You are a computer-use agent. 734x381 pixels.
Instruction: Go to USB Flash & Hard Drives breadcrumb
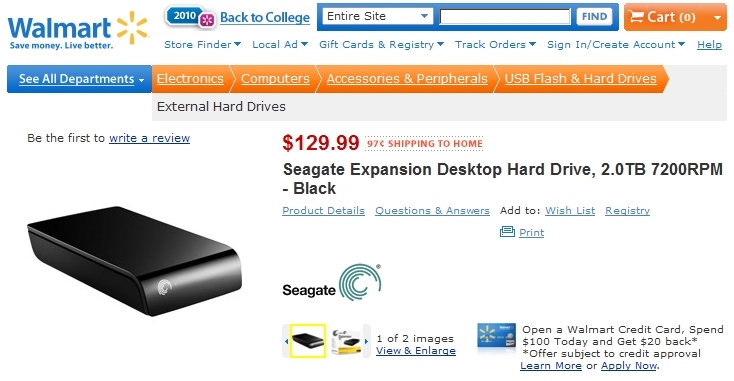coord(580,79)
